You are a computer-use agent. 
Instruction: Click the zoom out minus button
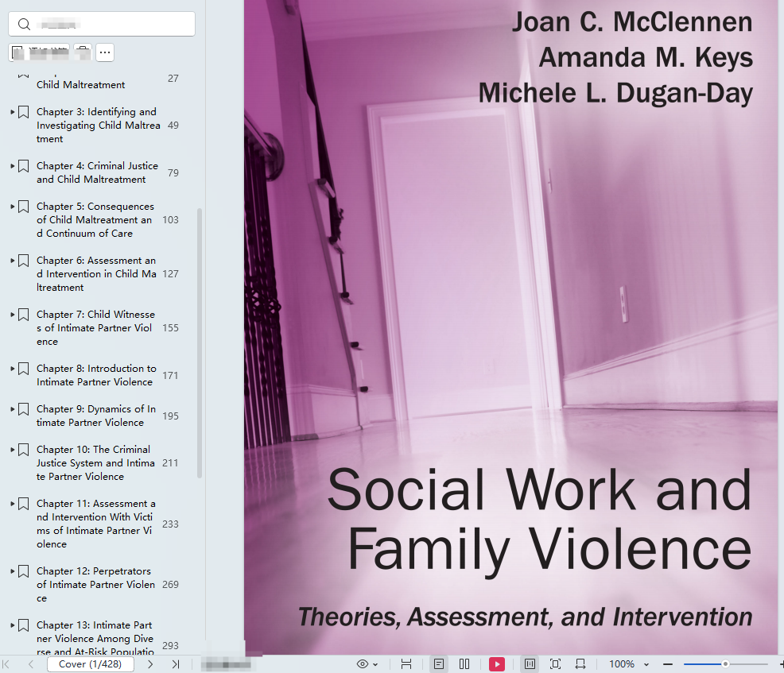pyautogui.click(x=667, y=664)
